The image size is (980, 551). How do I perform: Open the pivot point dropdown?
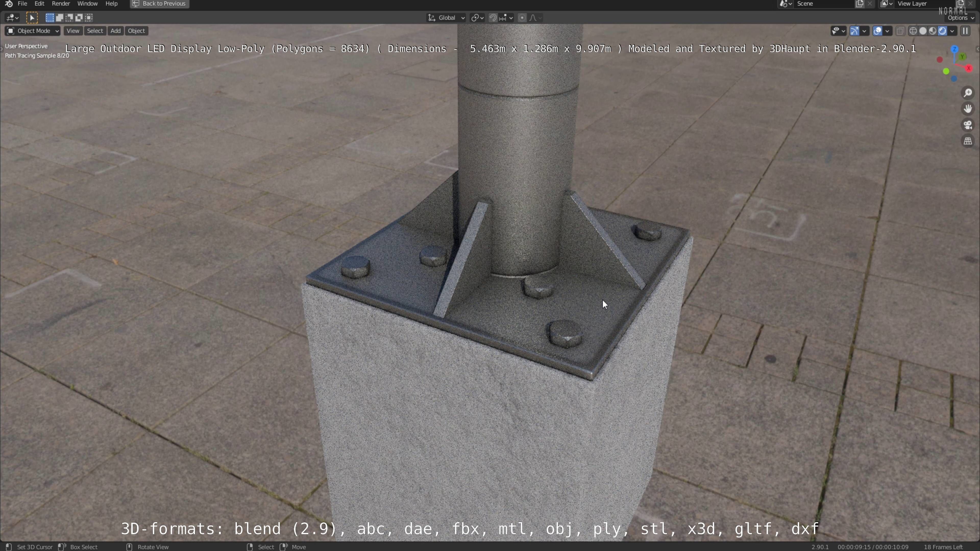click(477, 18)
